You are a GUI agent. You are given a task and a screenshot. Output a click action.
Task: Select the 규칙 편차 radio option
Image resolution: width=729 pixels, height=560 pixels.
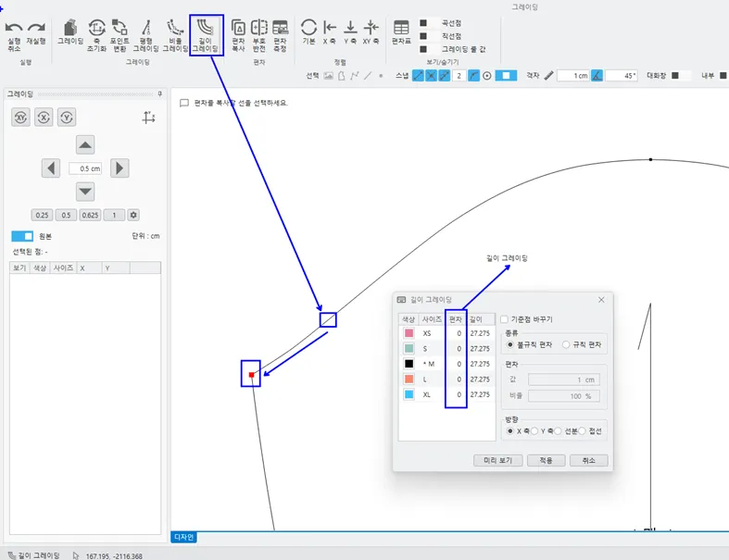click(x=566, y=344)
